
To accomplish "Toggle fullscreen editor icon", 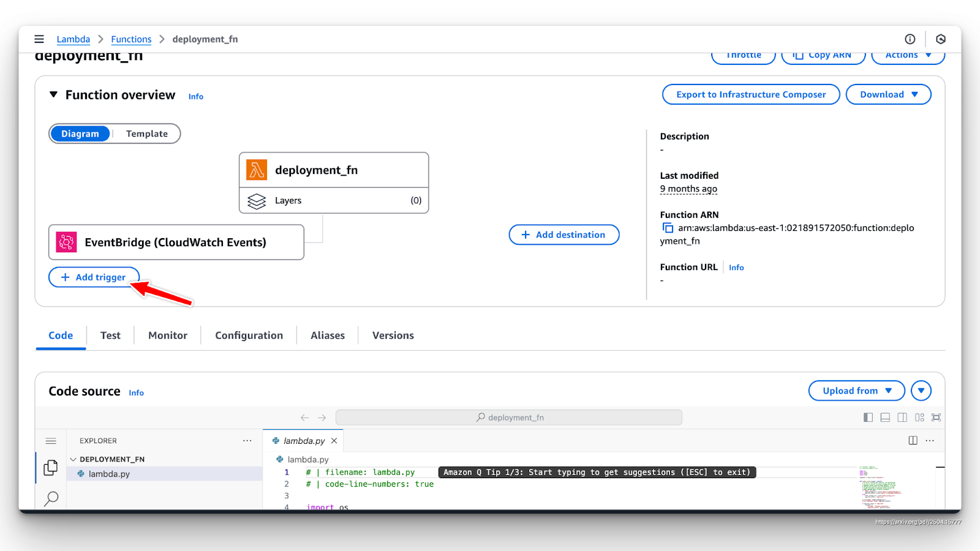I will coord(937,418).
